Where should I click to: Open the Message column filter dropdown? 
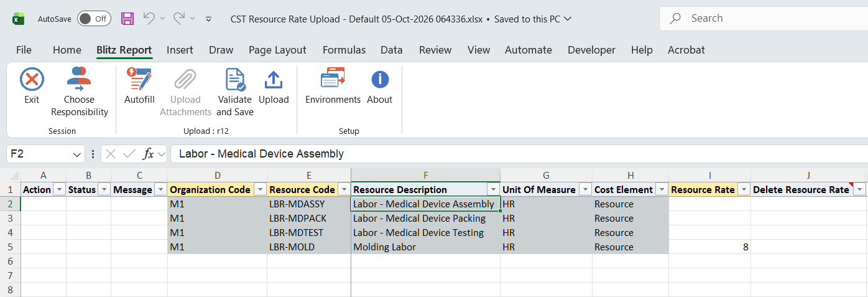coord(160,189)
